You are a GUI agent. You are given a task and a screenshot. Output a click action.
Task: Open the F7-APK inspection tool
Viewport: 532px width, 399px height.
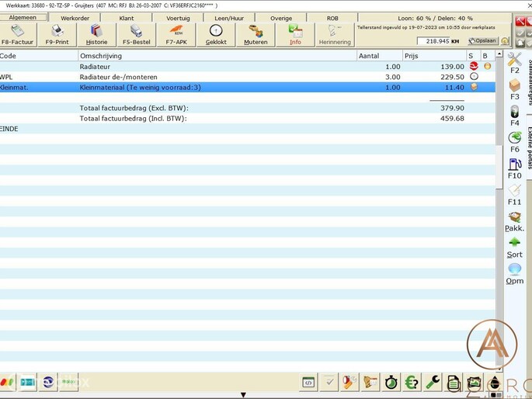coord(176,34)
